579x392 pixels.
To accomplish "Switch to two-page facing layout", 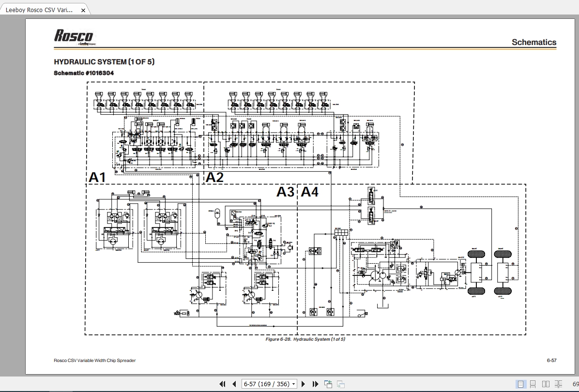I will [546, 384].
